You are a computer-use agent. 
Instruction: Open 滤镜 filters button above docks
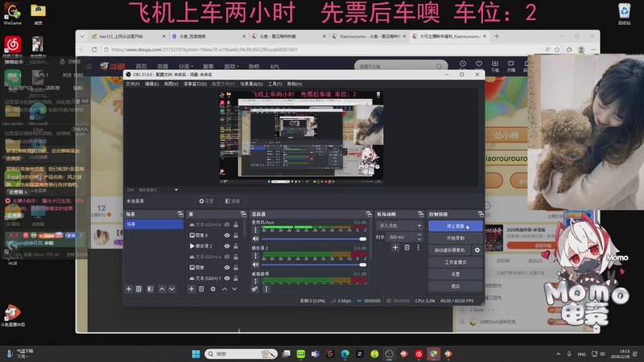tap(233, 201)
